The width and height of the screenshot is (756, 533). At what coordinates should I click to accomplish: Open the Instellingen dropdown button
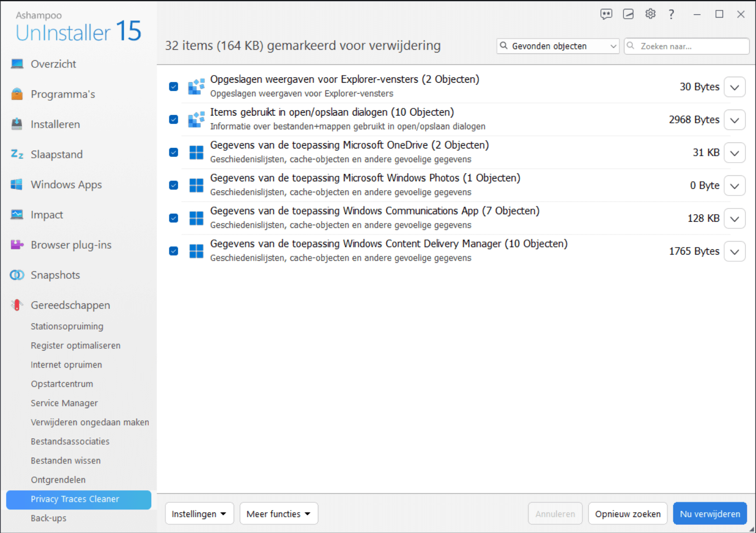click(199, 514)
